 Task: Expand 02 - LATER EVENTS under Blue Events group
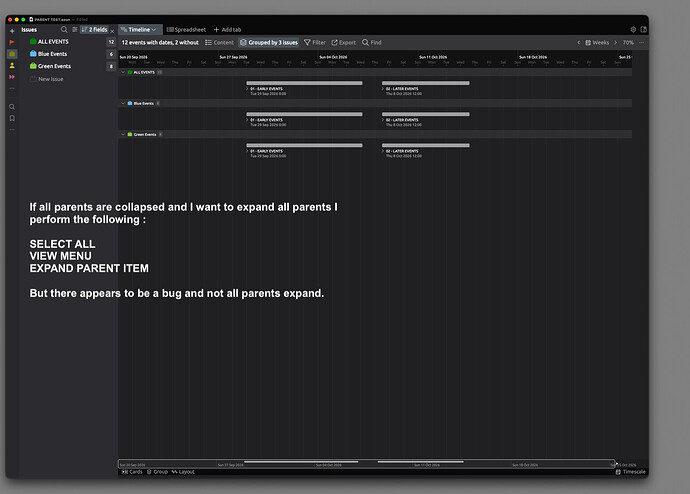click(383, 120)
